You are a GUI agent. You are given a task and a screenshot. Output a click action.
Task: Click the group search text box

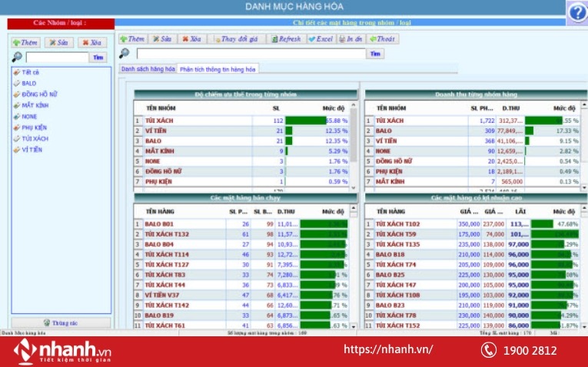pos(57,58)
